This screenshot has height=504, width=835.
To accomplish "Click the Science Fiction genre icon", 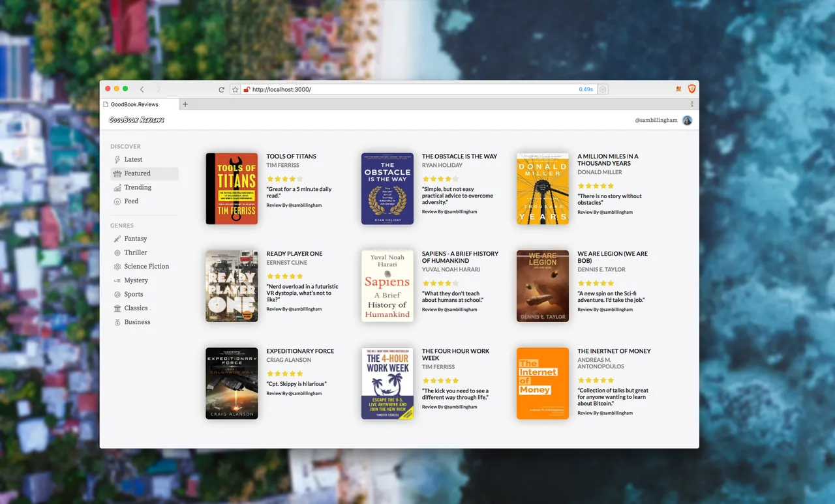I will (117, 267).
